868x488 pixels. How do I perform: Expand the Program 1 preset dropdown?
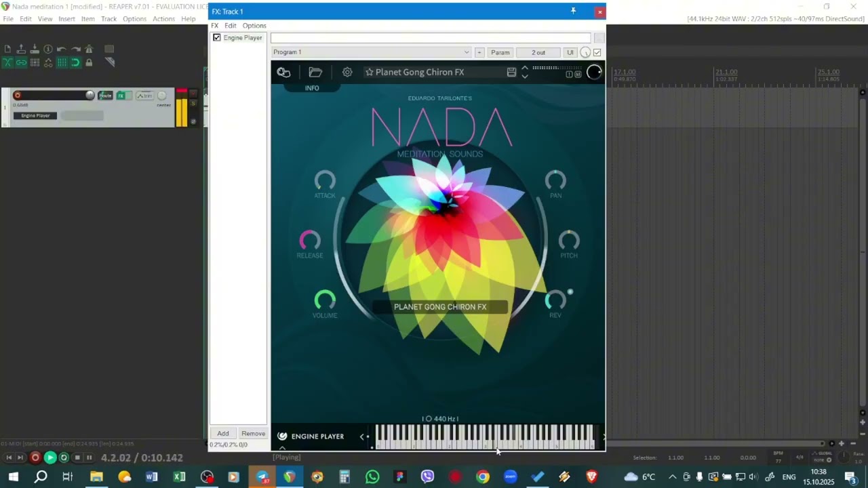pos(371,52)
